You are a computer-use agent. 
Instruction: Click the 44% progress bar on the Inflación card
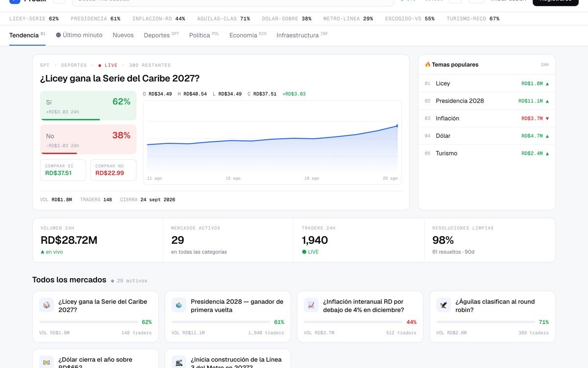(353, 322)
